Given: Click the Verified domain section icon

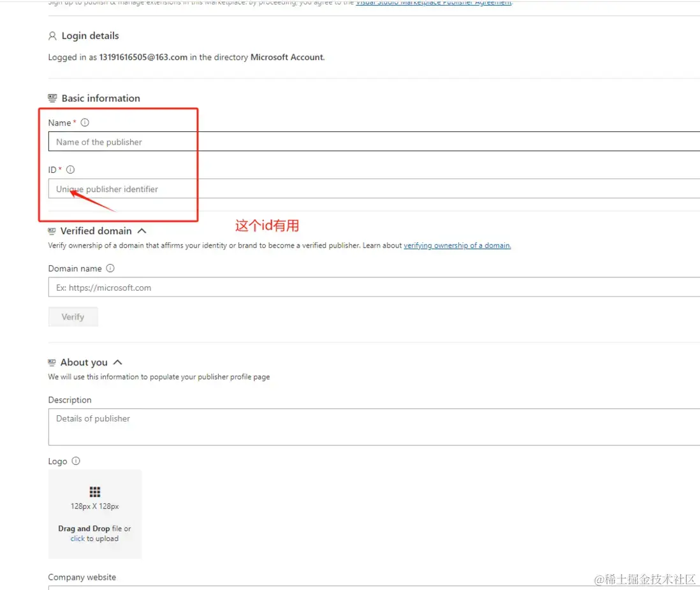Looking at the screenshot, I should (52, 231).
